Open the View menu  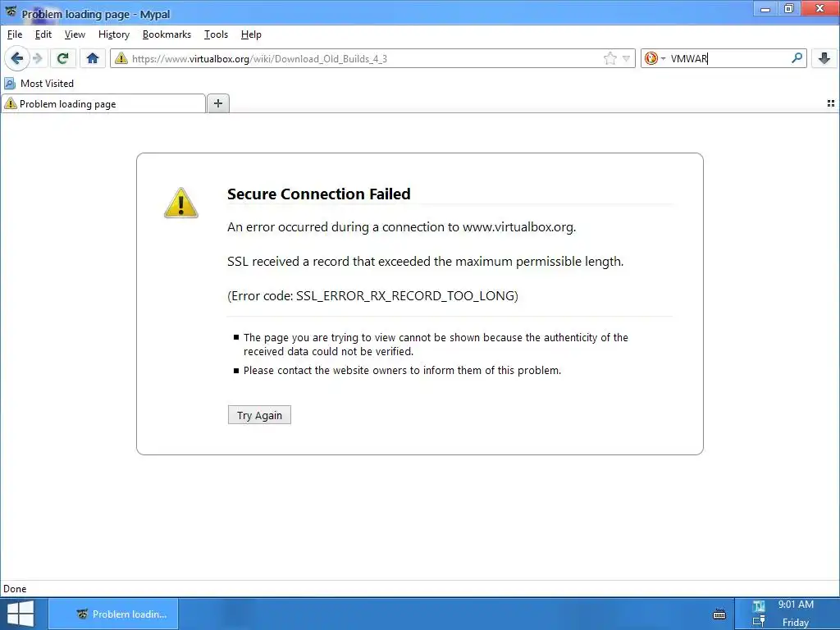75,34
